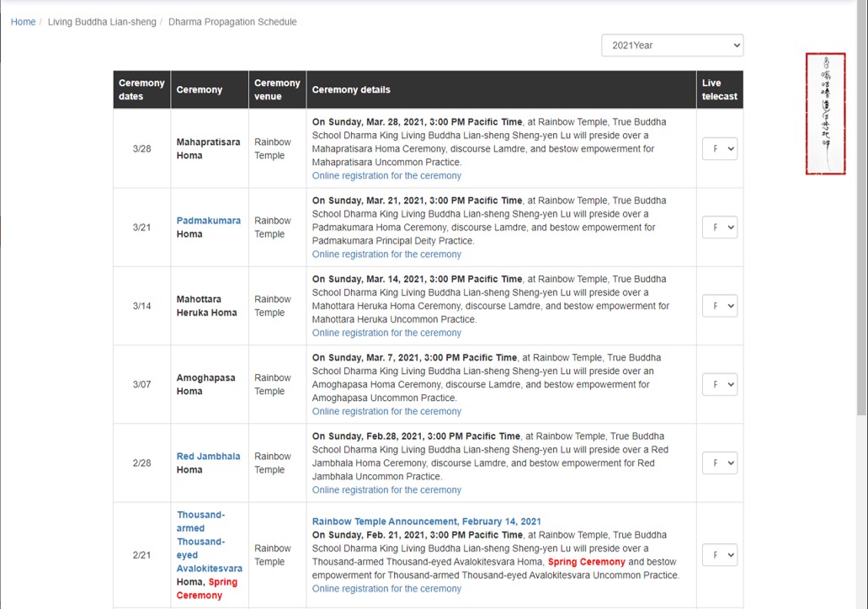Click the red-bordered calligraphy banner image
The width and height of the screenshot is (868, 609).
pyautogui.click(x=825, y=114)
